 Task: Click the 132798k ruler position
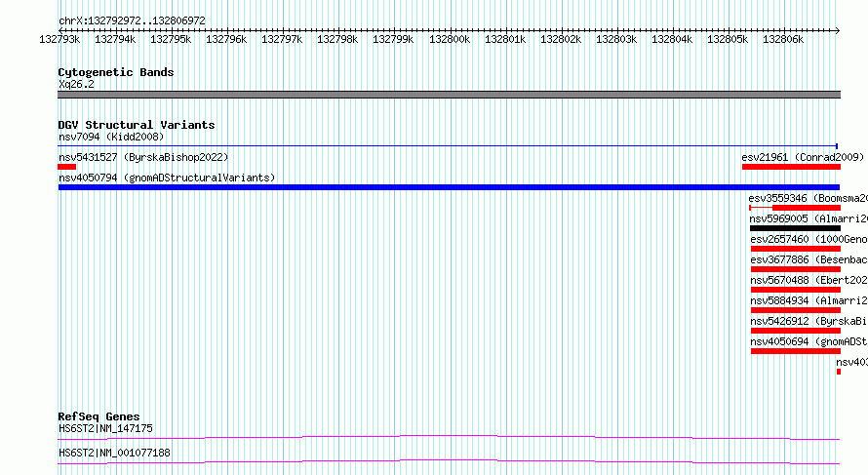[337, 39]
